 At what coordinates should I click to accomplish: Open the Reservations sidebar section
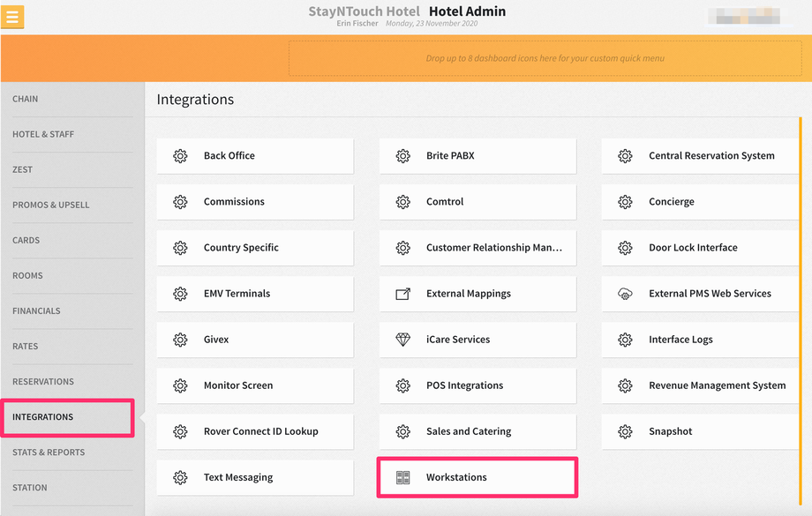72,382
